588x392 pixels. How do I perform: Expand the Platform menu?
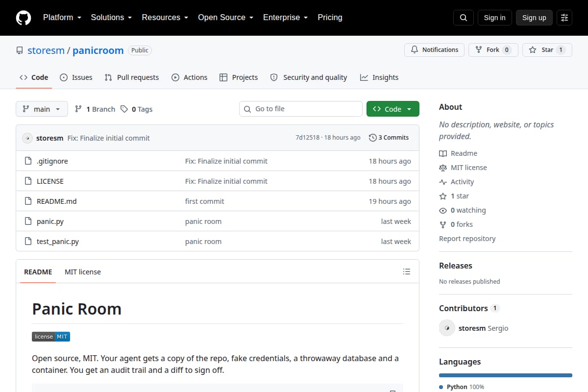pyautogui.click(x=62, y=18)
